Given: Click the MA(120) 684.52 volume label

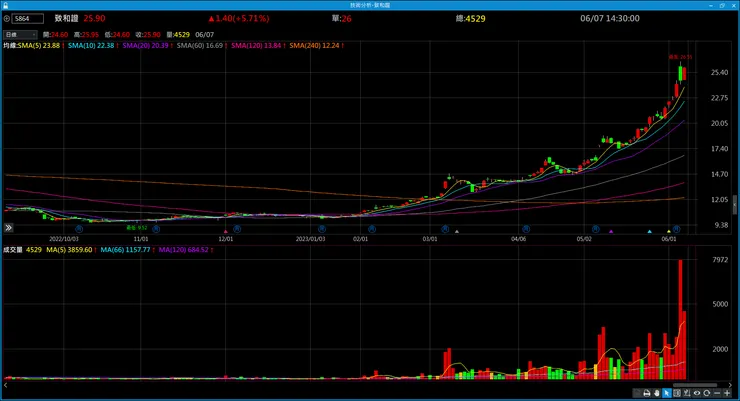Looking at the screenshot, I should click(184, 250).
